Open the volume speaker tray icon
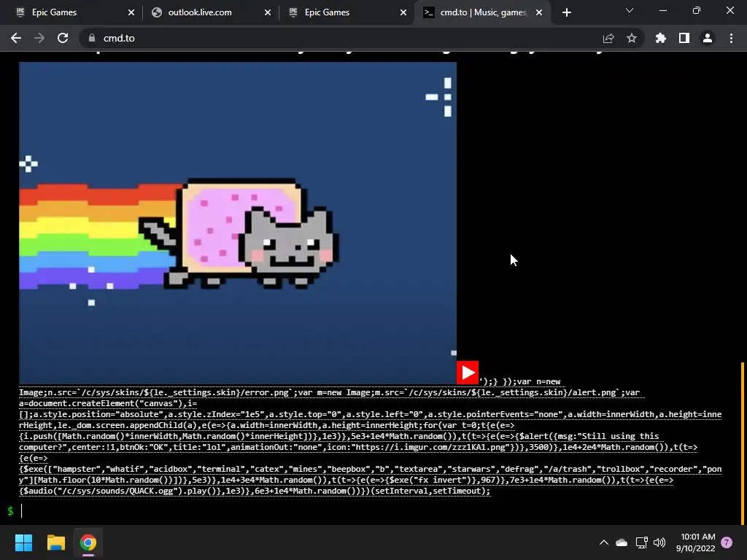 pyautogui.click(x=659, y=542)
